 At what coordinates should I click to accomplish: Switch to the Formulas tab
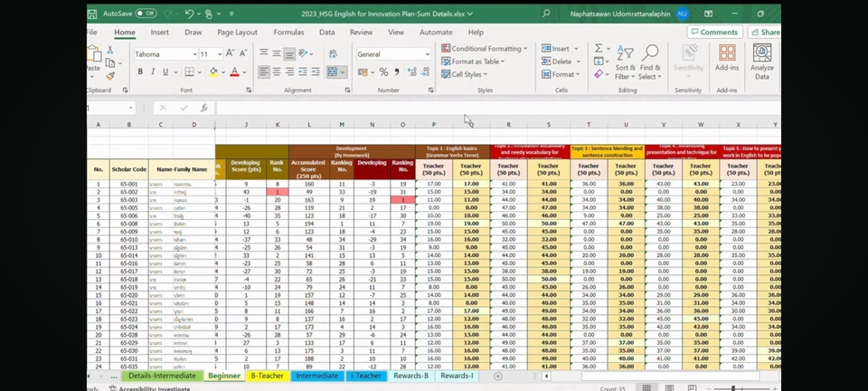point(288,32)
